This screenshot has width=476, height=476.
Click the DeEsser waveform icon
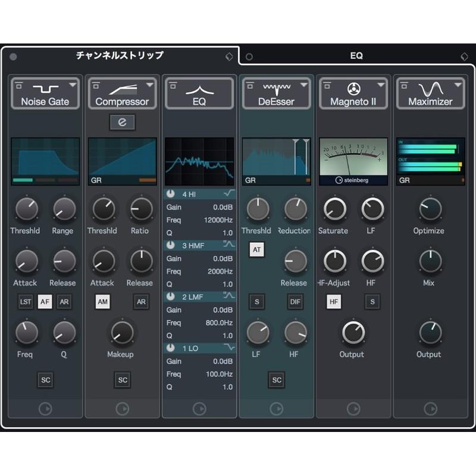(x=276, y=87)
